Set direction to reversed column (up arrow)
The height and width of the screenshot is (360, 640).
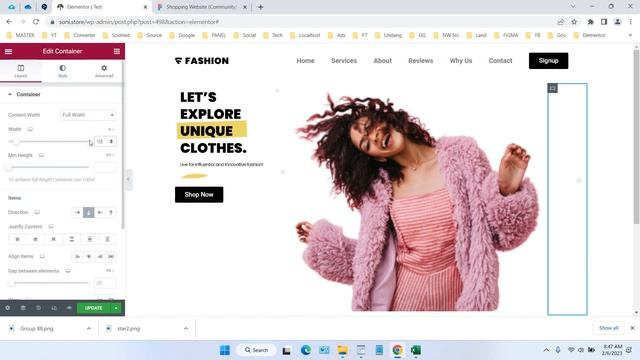[x=111, y=213]
